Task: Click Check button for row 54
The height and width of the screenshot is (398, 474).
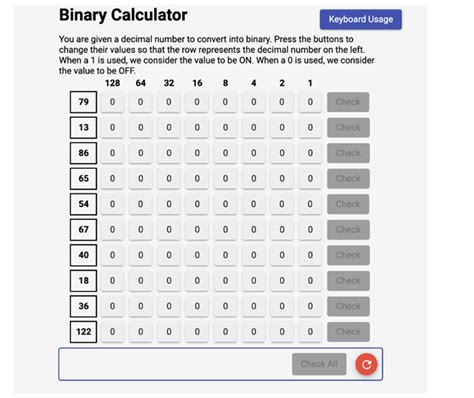Action: 348,204
